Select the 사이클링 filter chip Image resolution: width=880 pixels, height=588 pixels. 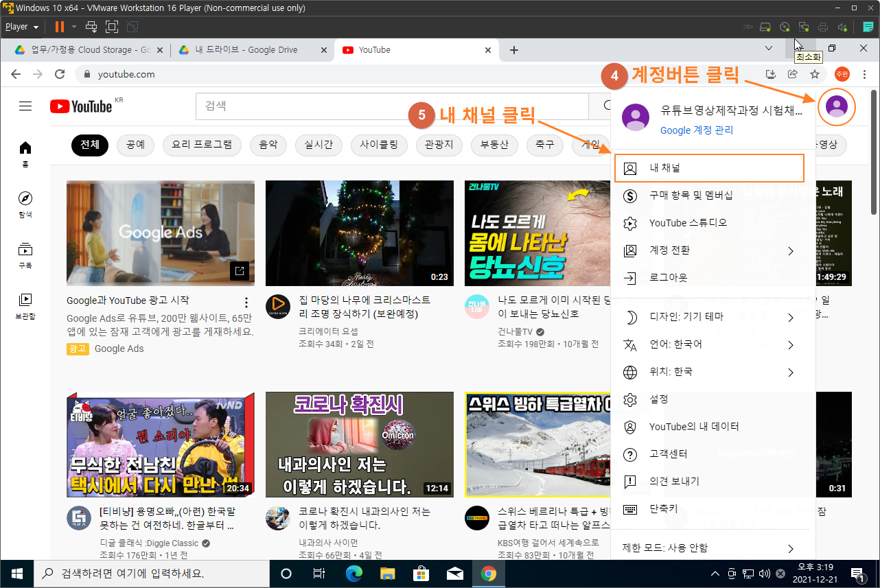379,144
